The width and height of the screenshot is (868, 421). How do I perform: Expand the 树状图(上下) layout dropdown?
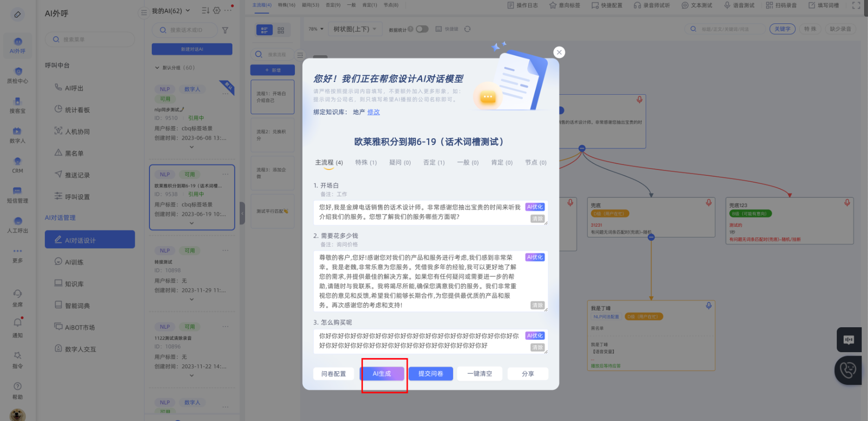point(354,29)
